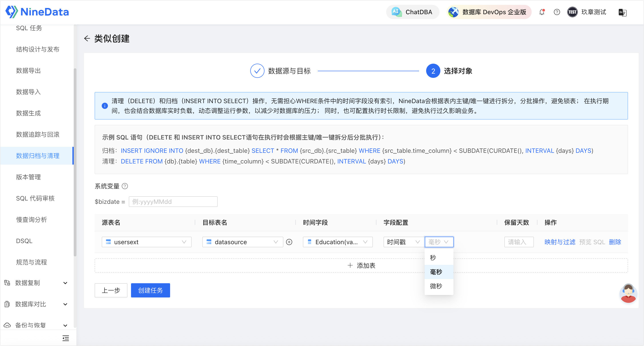This screenshot has height=346, width=644.
Task: Open 数据追踪与回滚 in the sidebar
Action: click(38, 135)
